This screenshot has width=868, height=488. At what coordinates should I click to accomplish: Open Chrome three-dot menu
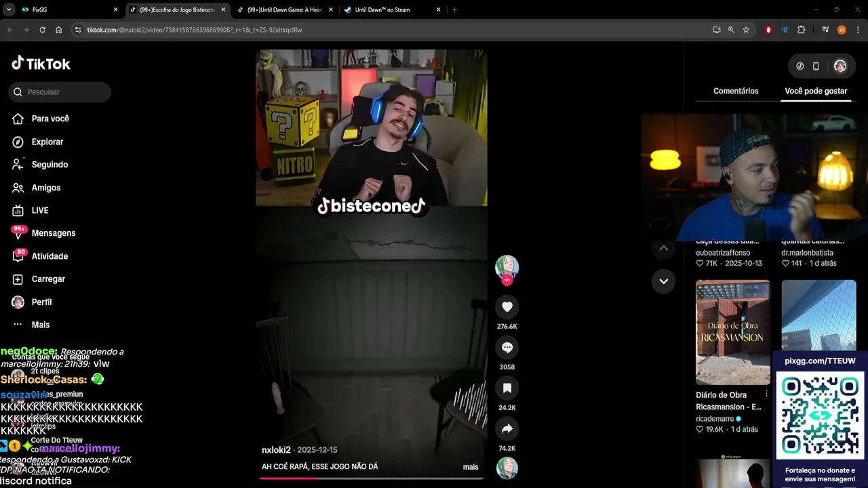pos(858,30)
